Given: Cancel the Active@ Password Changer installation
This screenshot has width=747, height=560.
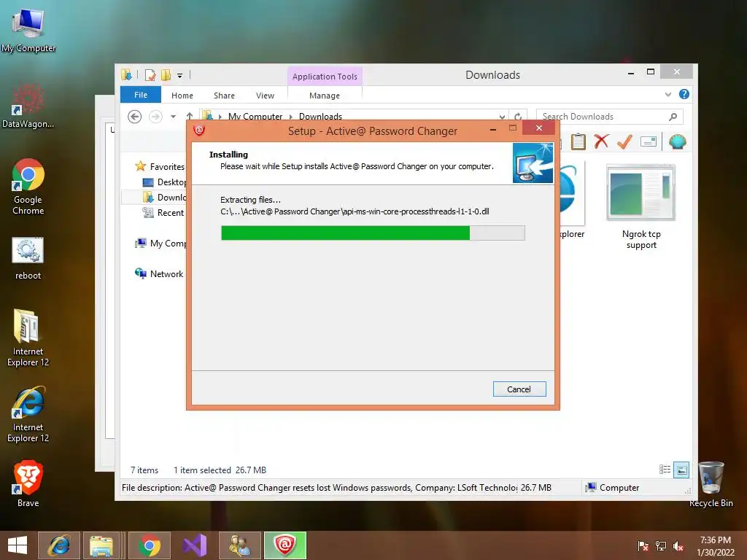Looking at the screenshot, I should 519,389.
